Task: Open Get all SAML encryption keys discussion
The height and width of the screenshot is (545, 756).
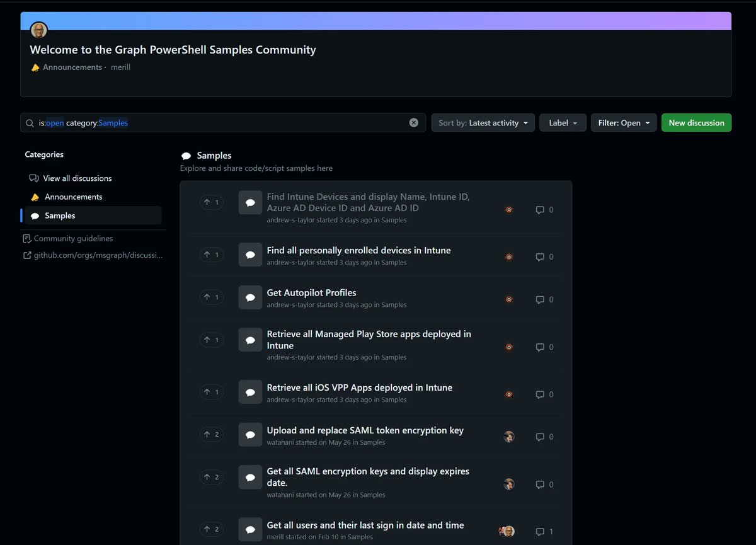Action: pos(368,477)
